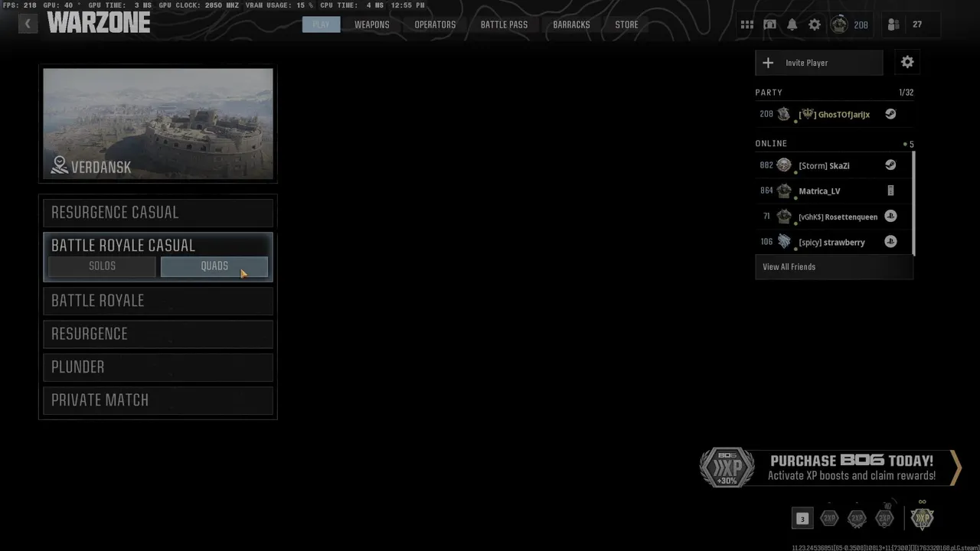Collapse the Battle Royale Casual header
Image resolution: width=980 pixels, height=551 pixels.
[158, 245]
